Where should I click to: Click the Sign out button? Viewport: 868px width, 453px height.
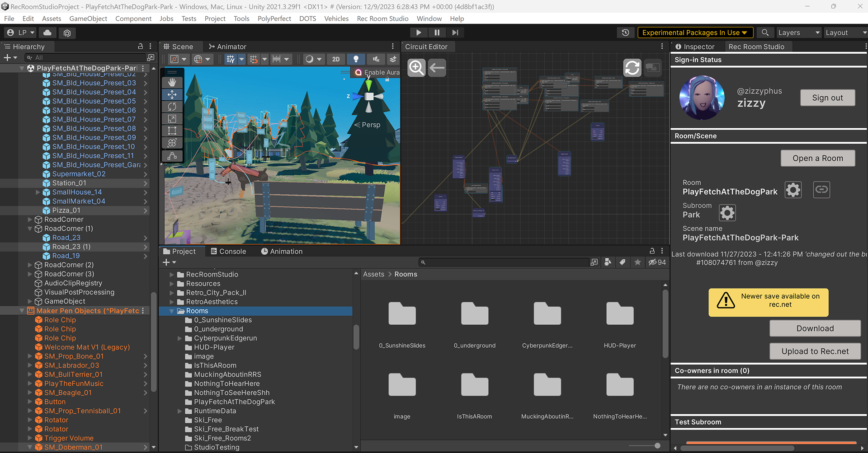[x=827, y=98]
